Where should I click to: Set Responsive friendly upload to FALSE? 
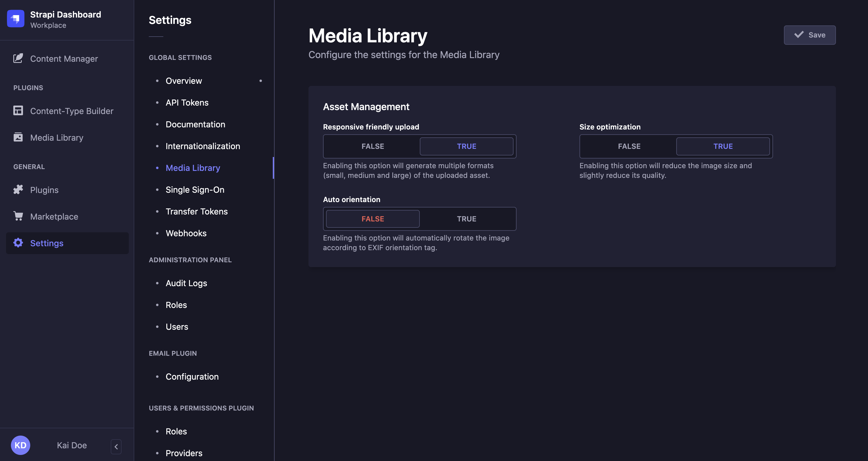click(372, 146)
